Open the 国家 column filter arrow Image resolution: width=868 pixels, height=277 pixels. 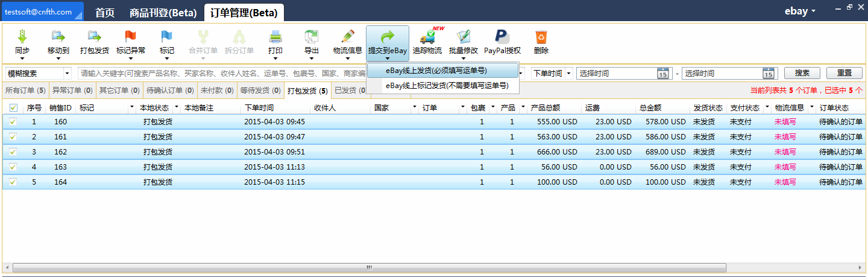pos(414,107)
